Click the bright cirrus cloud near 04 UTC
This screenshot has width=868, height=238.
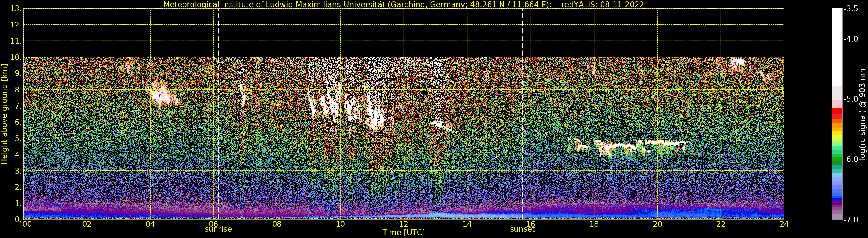pyautogui.click(x=162, y=93)
